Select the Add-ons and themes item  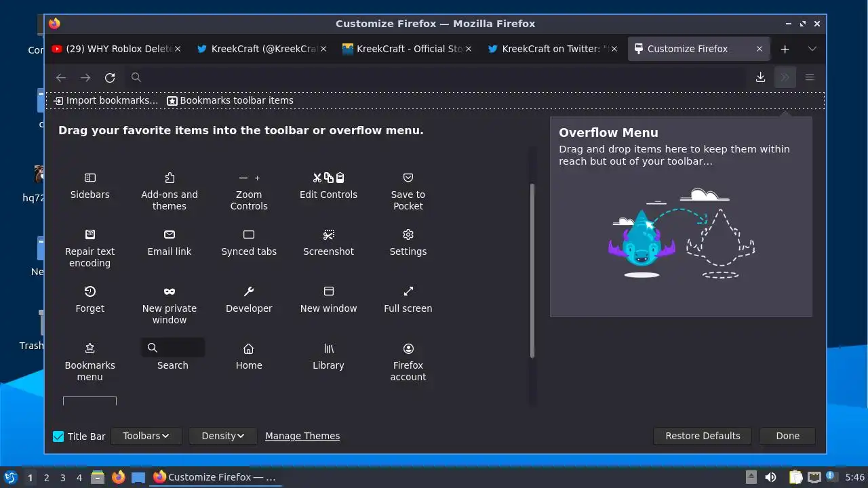[x=170, y=191]
